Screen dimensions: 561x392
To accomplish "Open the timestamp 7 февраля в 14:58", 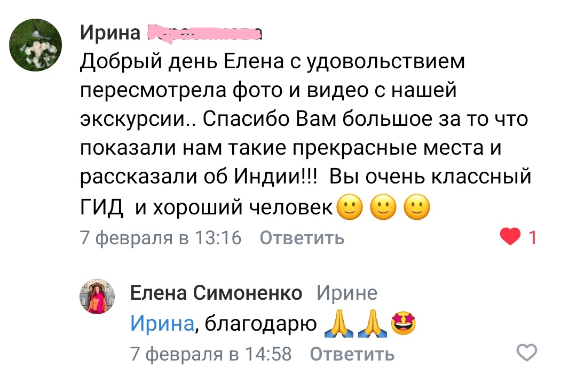I will click(211, 354).
